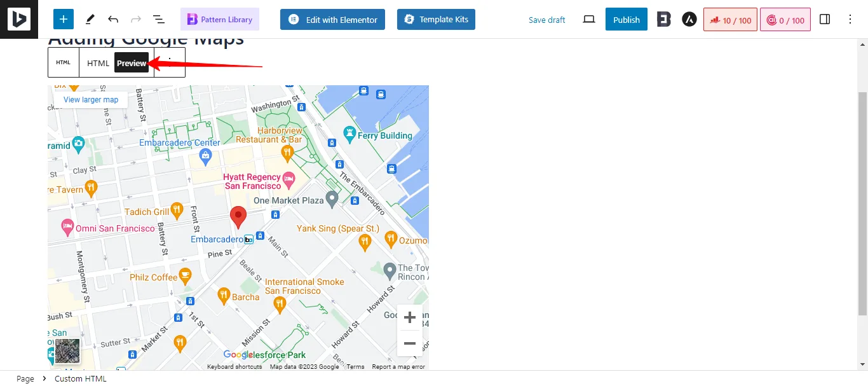Open the block inserter plus button
868x386 pixels.
point(64,19)
